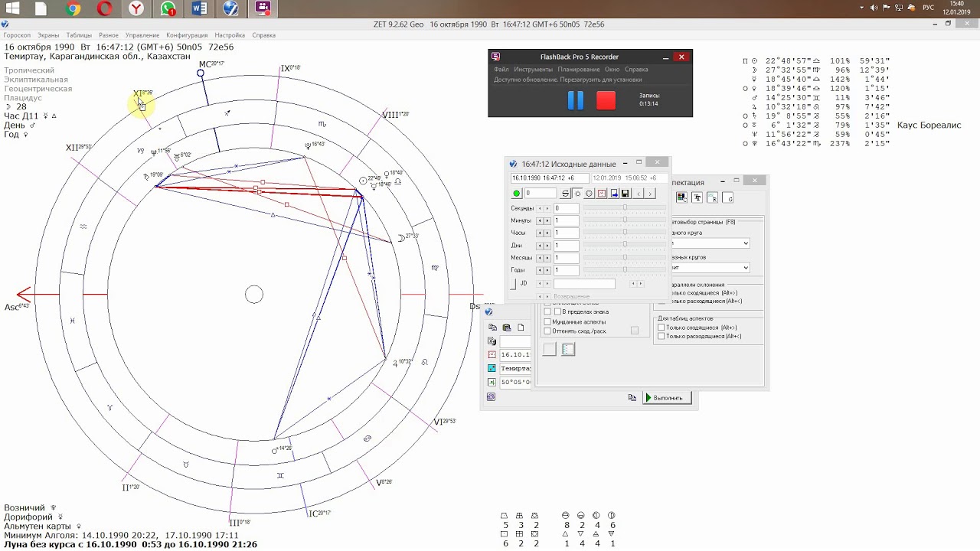The width and height of the screenshot is (980, 551).
Task: Click the large circle mode icon in Исходные данные
Action: click(x=590, y=194)
